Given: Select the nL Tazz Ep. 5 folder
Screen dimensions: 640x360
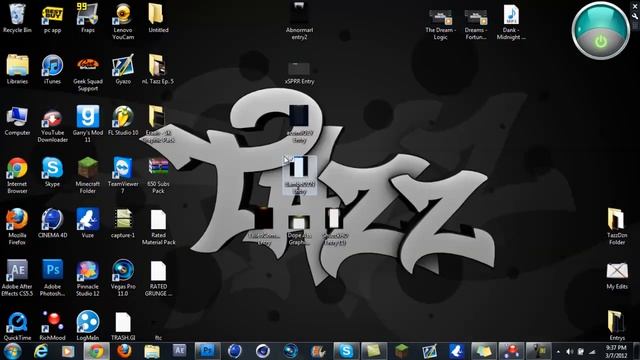Looking at the screenshot, I should 158,69.
